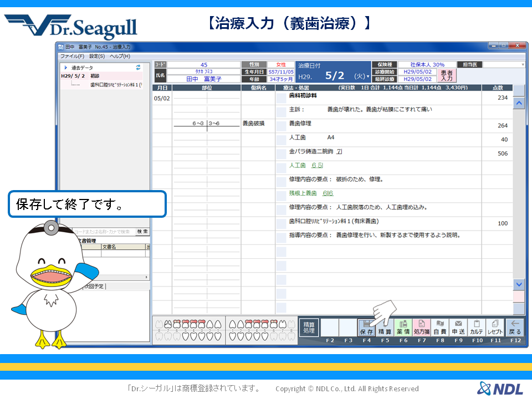Toggle the row marker beside 人工歯 A4
532x399 pixels.
pos(282,140)
